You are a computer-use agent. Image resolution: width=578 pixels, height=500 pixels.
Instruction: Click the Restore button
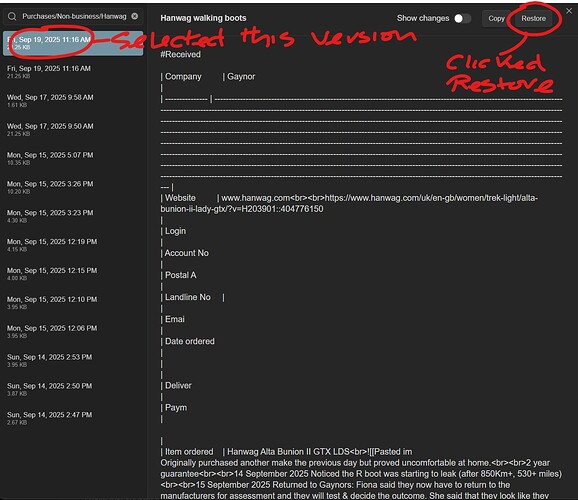point(533,18)
